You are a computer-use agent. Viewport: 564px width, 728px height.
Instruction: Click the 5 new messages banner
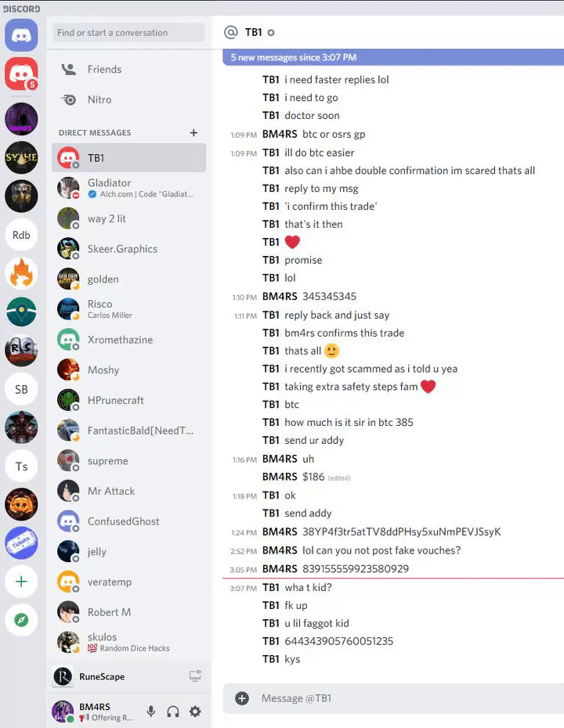pos(393,57)
